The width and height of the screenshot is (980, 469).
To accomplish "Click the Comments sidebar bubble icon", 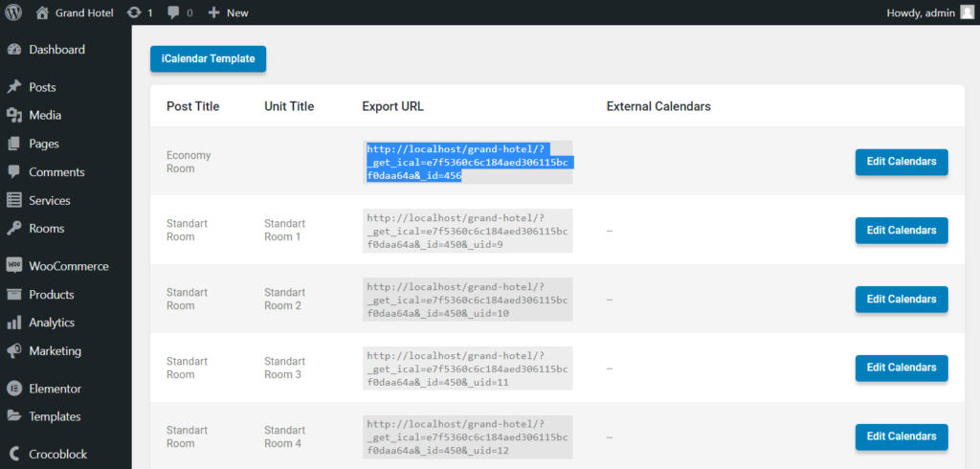I will pyautogui.click(x=14, y=172).
